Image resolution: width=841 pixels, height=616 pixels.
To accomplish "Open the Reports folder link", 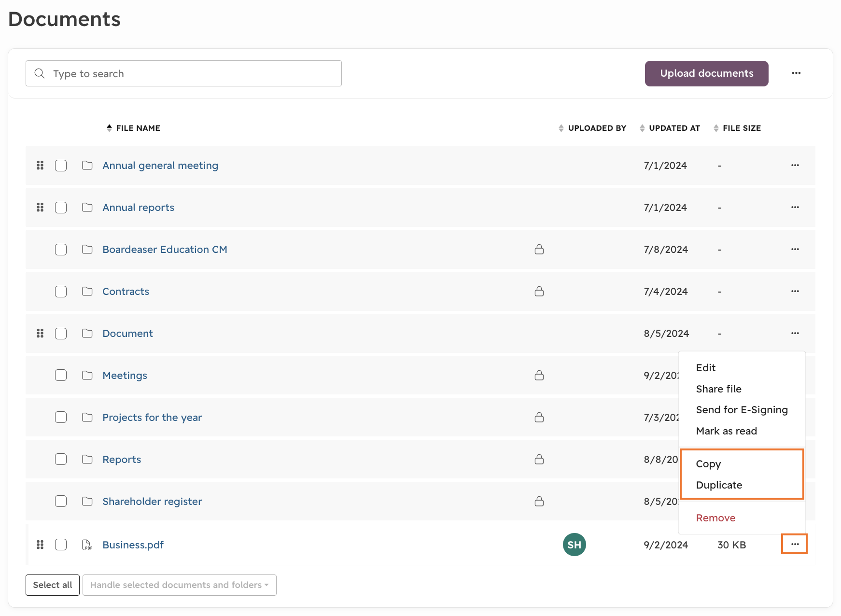I will point(122,460).
